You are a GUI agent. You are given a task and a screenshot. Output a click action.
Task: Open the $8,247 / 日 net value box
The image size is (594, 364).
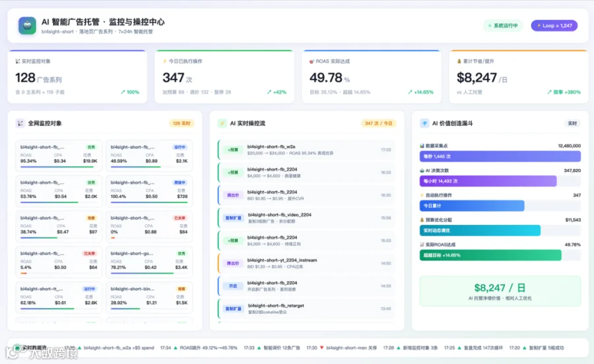(500, 291)
